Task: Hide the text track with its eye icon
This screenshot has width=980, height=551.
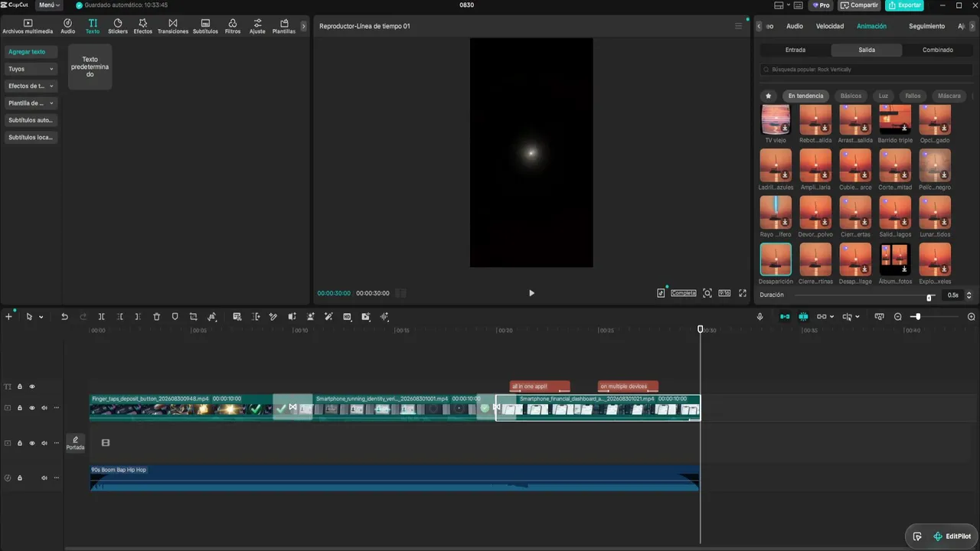Action: (32, 386)
